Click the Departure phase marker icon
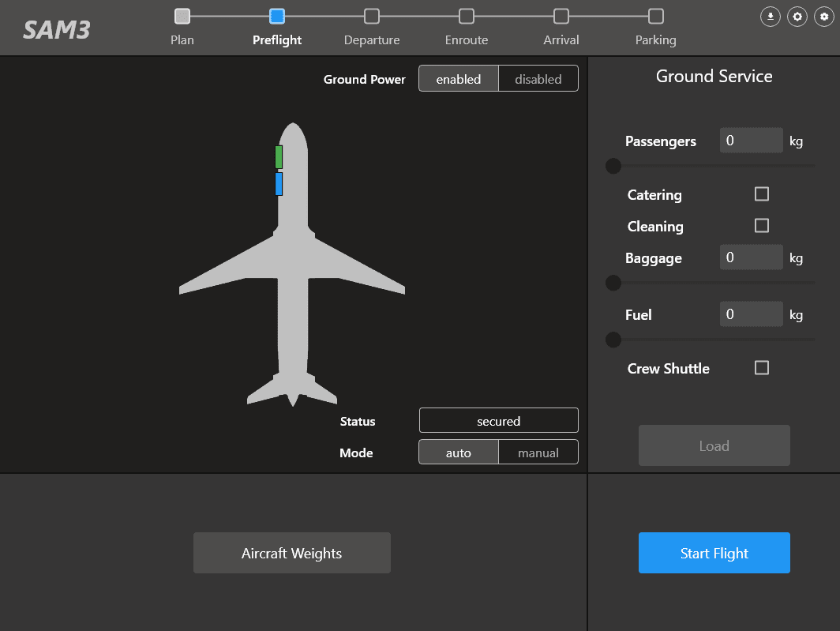Image resolution: width=840 pixels, height=631 pixels. pyautogui.click(x=372, y=14)
